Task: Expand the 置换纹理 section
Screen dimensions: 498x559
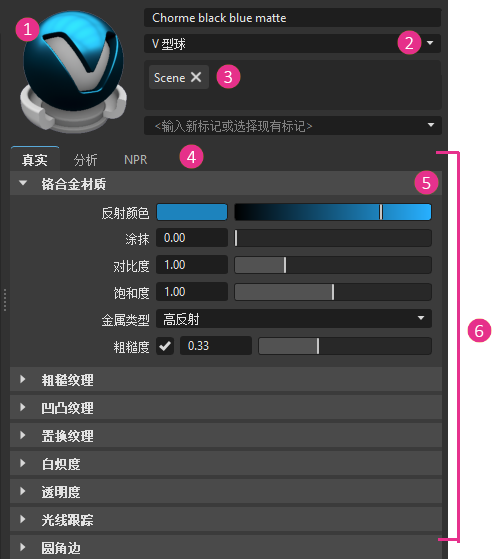Action: [226, 435]
